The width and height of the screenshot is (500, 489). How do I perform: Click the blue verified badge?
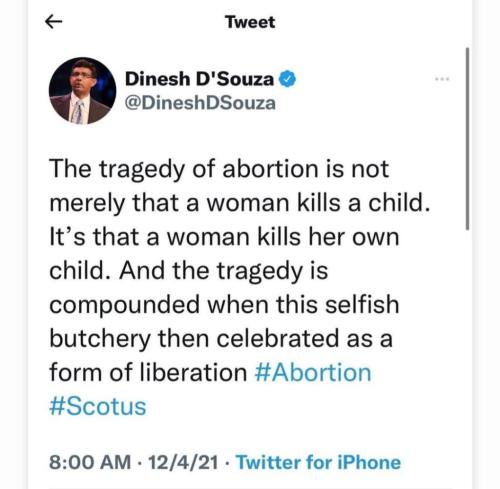pos(287,79)
